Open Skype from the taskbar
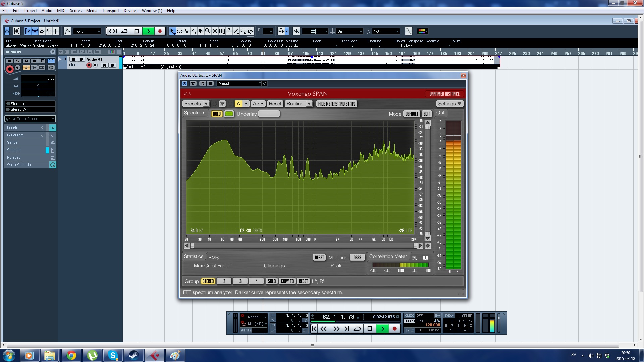The width and height of the screenshot is (644, 362). (x=113, y=355)
